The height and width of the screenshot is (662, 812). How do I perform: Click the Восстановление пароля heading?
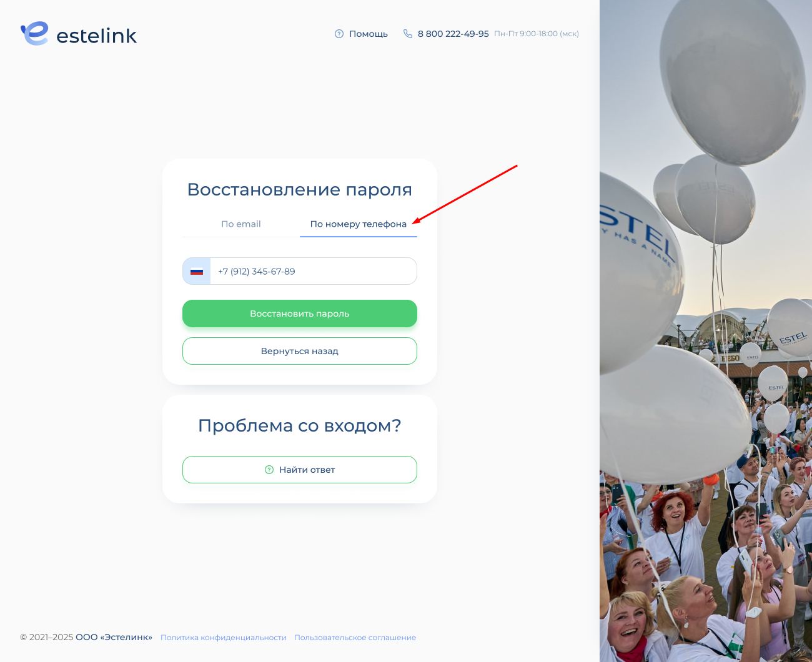300,189
